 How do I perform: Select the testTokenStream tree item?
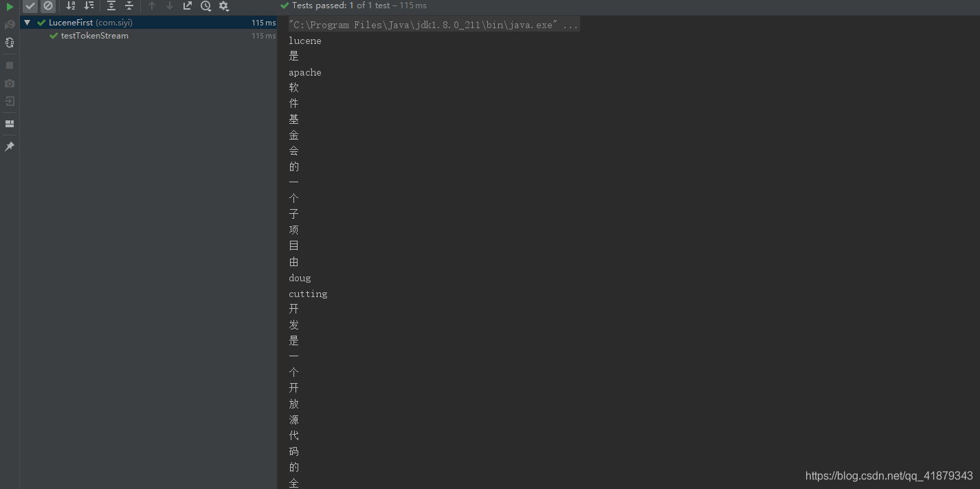pos(95,35)
